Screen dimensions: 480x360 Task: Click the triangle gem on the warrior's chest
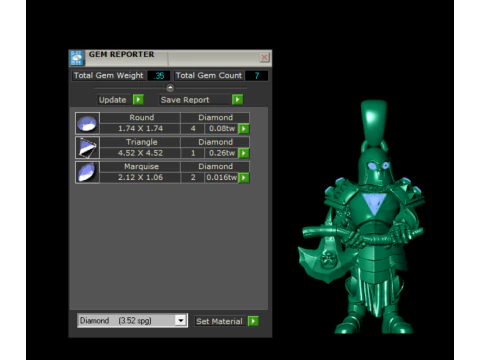click(374, 203)
